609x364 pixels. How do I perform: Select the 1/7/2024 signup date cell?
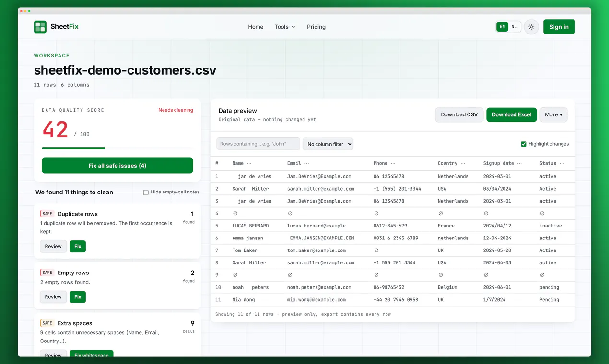coord(494,300)
